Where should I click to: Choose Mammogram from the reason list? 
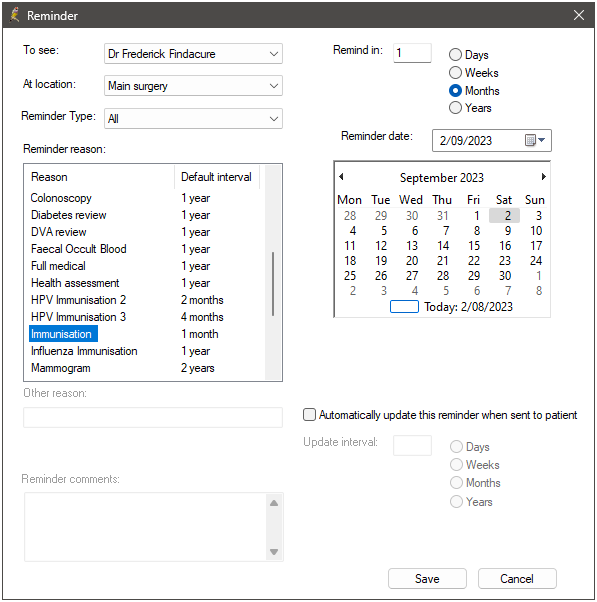(61, 368)
